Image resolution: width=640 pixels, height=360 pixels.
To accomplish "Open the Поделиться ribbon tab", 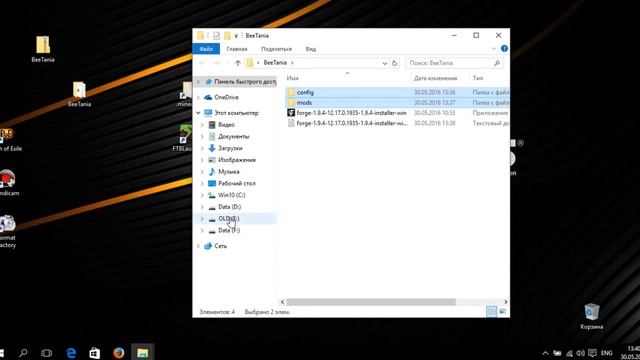I will pyautogui.click(x=276, y=49).
